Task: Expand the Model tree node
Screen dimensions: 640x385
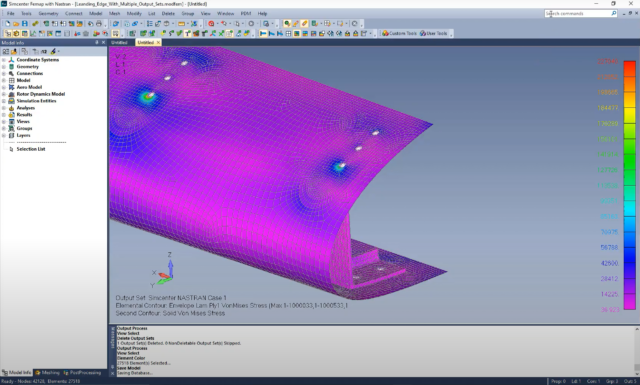Action: coord(4,80)
